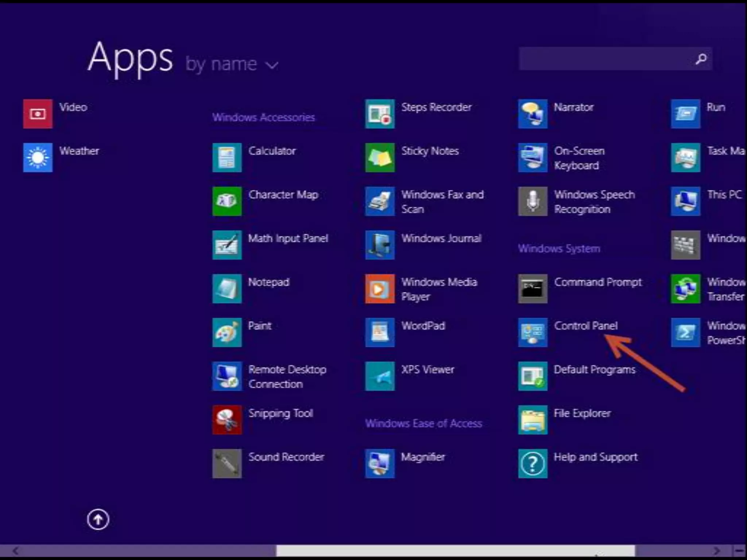Launch the Math Input Panel icon

227,245
